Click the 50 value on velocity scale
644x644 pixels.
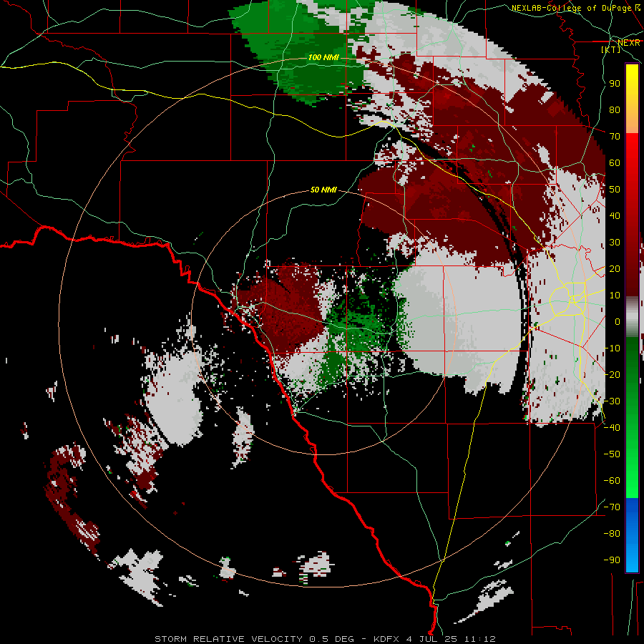(615, 190)
